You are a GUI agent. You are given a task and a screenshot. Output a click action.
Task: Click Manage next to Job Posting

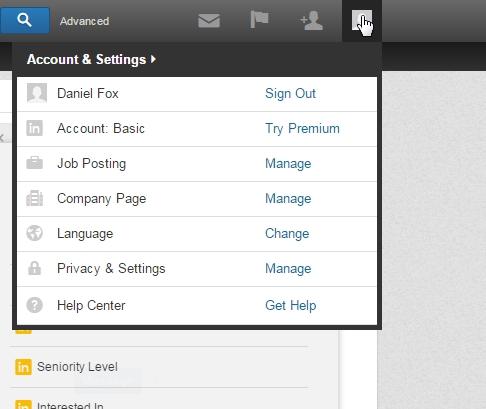288,164
